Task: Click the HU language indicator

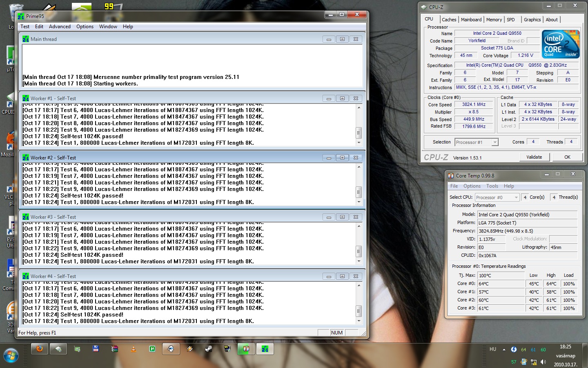Action: pyautogui.click(x=493, y=349)
